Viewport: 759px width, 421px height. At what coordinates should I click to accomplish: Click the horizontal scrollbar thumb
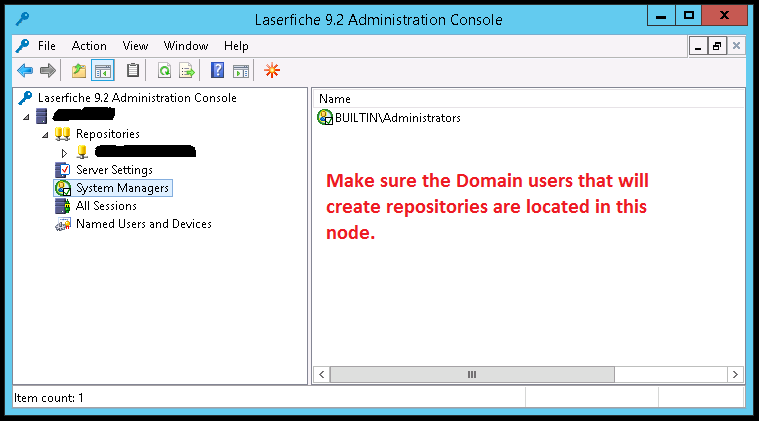pyautogui.click(x=472, y=375)
